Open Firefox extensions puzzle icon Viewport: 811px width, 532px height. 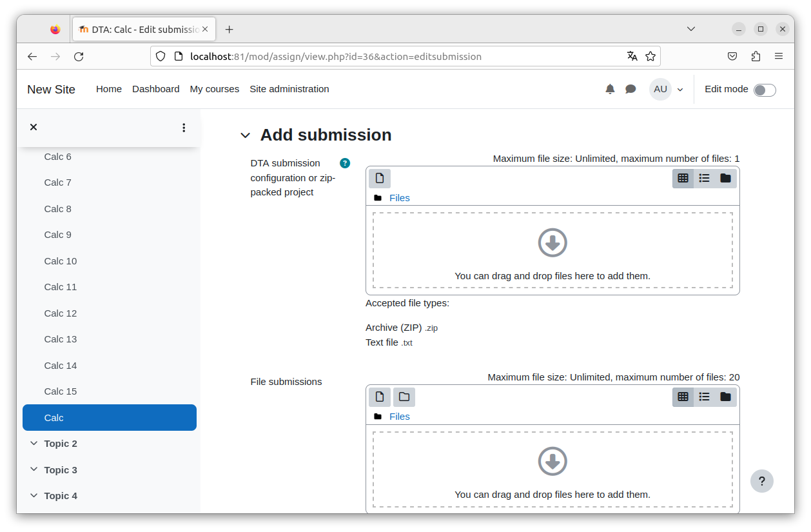pyautogui.click(x=756, y=56)
